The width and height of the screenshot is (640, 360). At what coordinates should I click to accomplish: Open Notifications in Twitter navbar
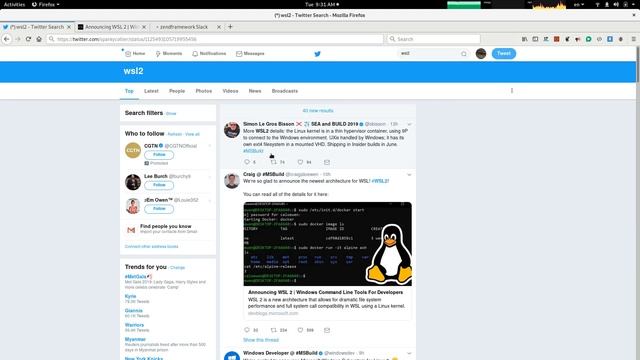pyautogui.click(x=209, y=53)
